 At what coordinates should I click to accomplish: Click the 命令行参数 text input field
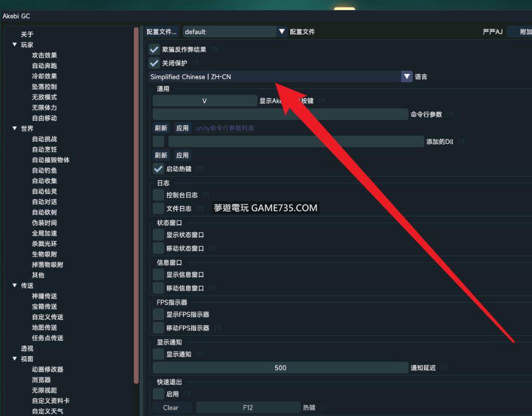point(280,114)
